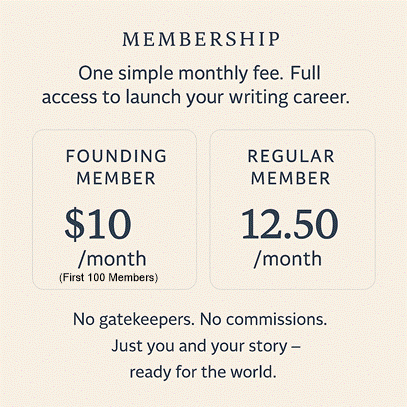Click the MEMBERSHIP heading

pyautogui.click(x=201, y=39)
